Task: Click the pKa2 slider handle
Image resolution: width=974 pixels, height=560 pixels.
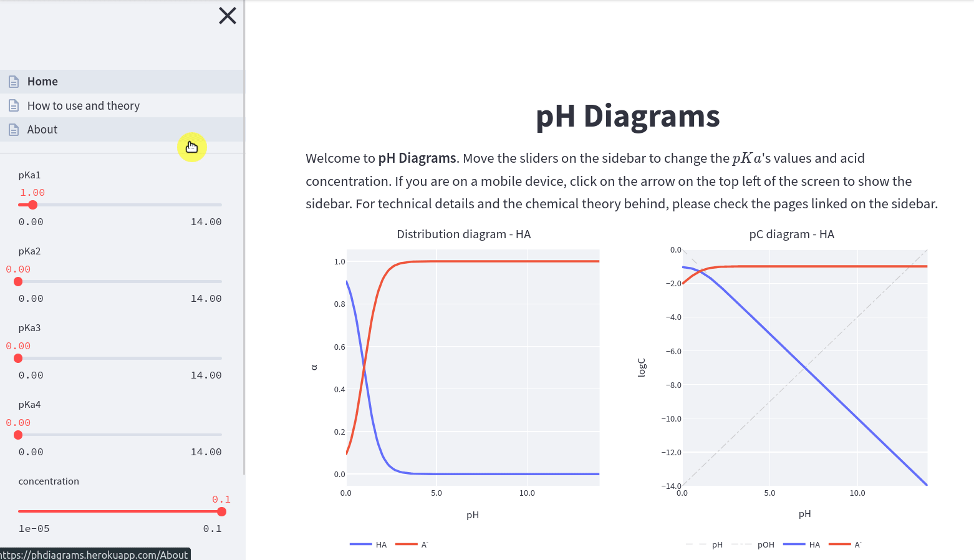Action: pos(18,282)
